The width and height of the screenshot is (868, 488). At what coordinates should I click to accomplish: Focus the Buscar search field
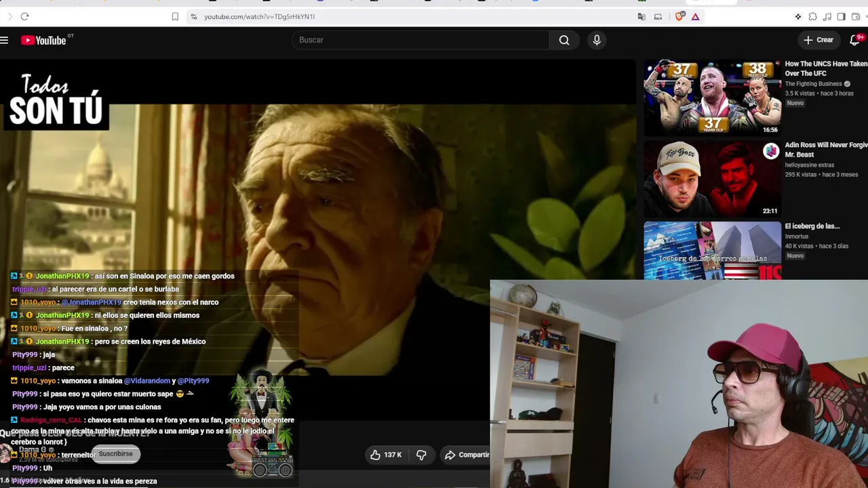tap(420, 40)
